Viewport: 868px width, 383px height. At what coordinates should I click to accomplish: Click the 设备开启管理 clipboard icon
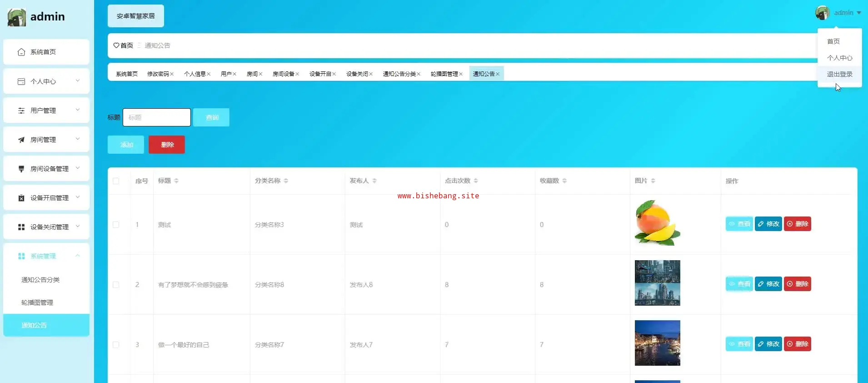[21, 198]
